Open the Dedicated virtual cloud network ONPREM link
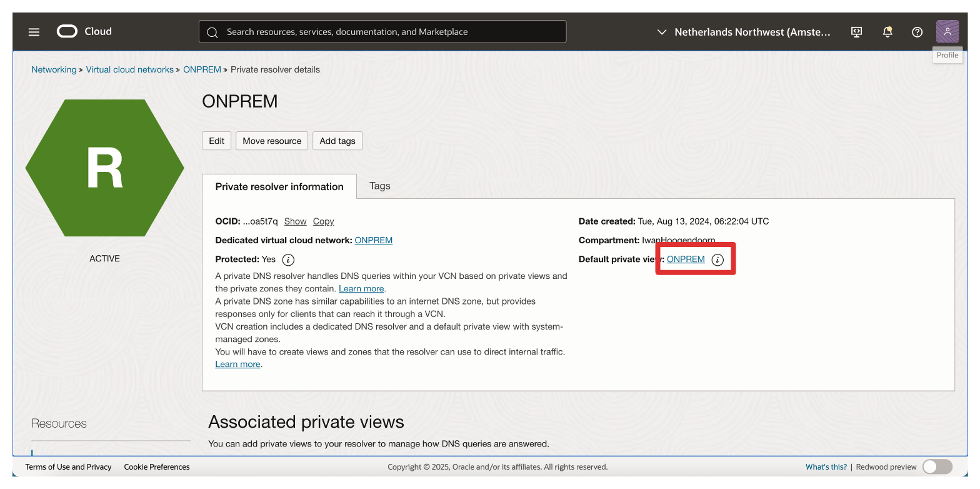 coord(373,240)
